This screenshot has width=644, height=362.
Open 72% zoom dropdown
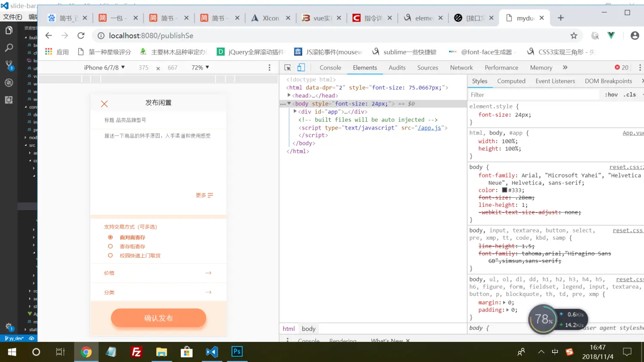(200, 67)
